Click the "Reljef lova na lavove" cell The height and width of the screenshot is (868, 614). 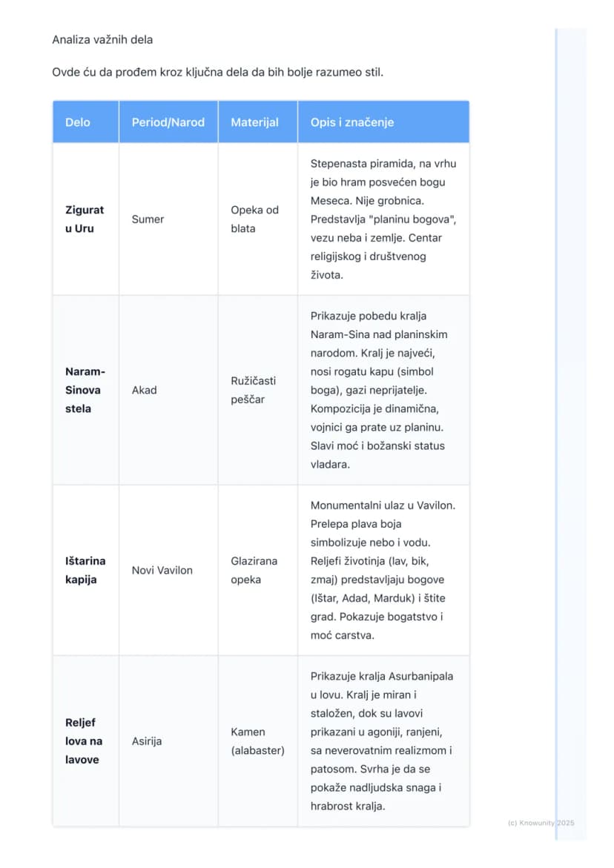point(86,741)
